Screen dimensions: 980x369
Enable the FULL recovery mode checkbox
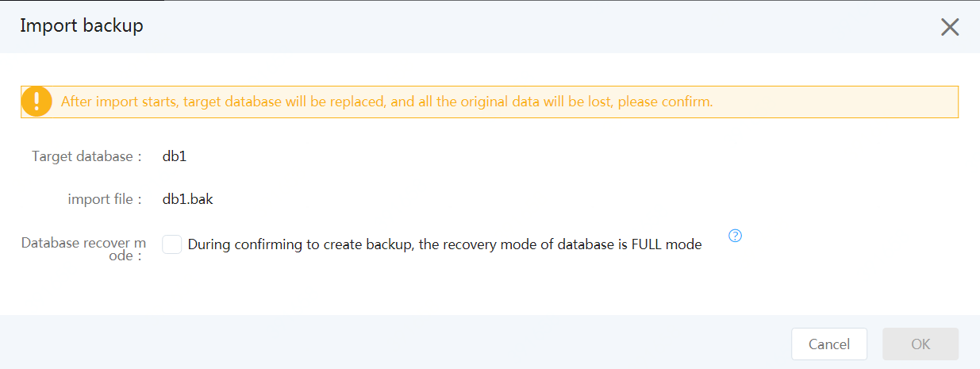pos(172,244)
